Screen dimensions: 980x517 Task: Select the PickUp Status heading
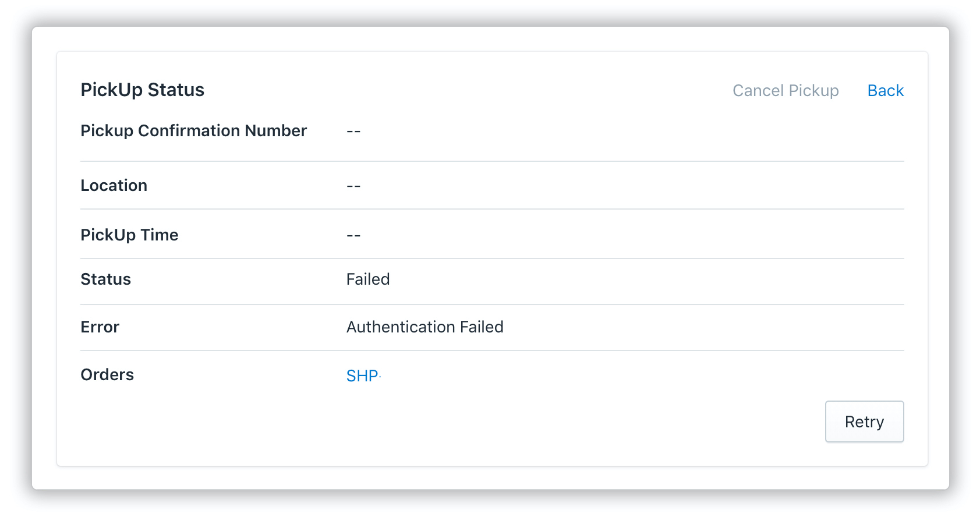tap(142, 90)
